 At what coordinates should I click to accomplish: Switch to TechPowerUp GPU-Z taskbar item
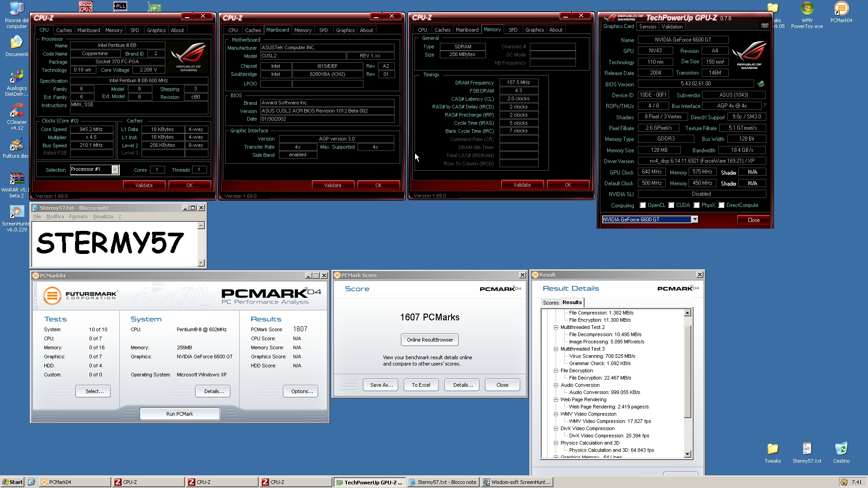tap(369, 482)
